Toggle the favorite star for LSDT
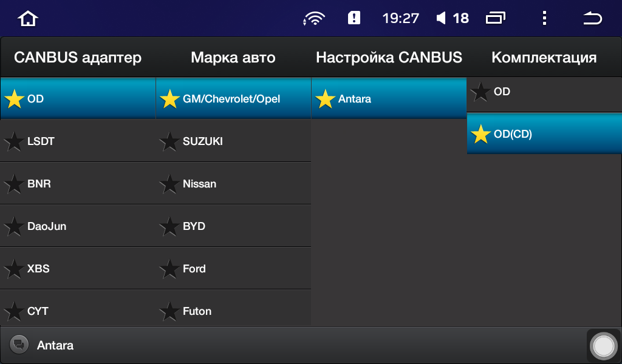This screenshot has width=622, height=364. click(x=14, y=141)
